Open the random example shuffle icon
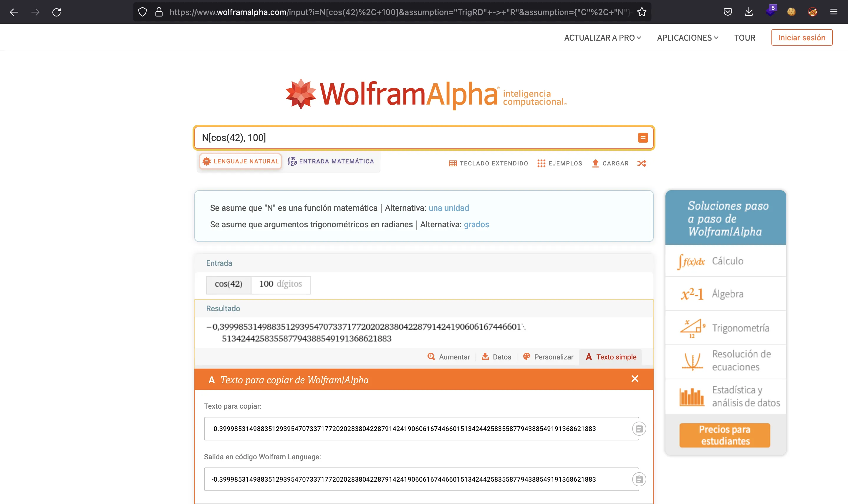 click(642, 163)
